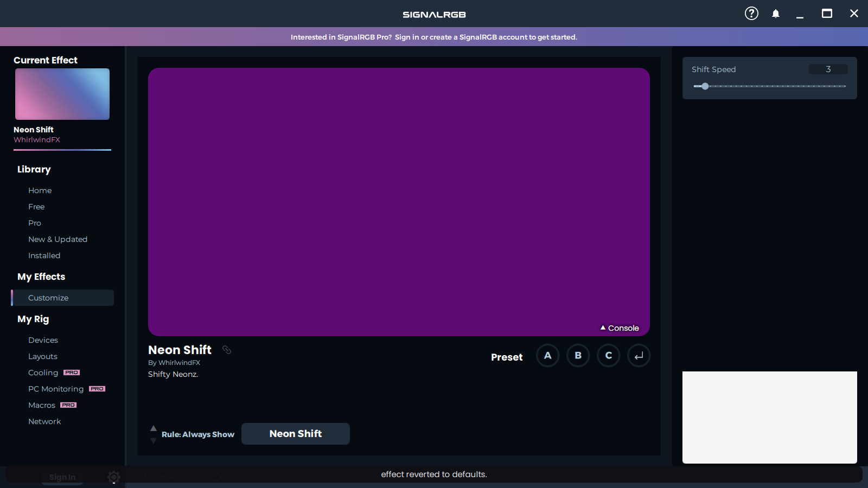Select preset C
This screenshot has width=868, height=488.
609,356
